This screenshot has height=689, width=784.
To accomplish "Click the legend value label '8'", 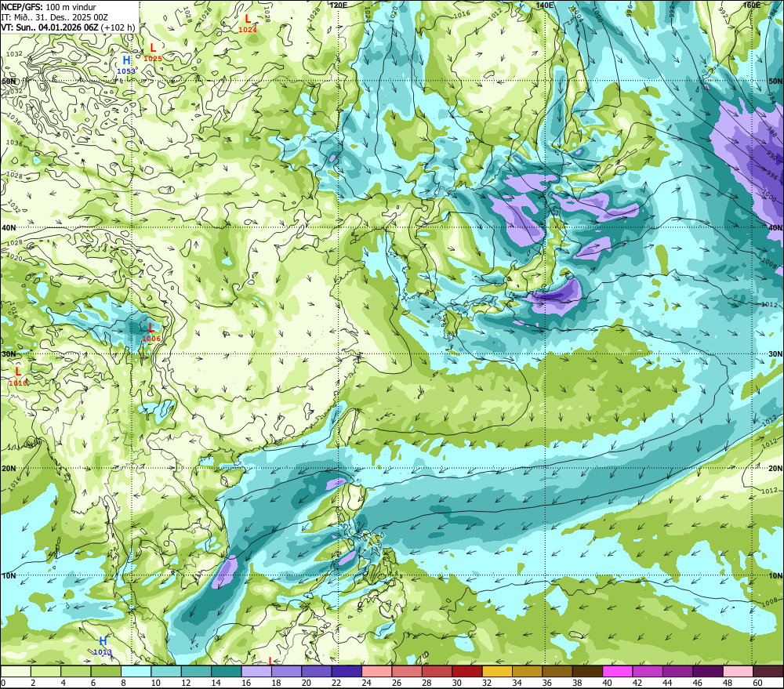I will [x=124, y=683].
